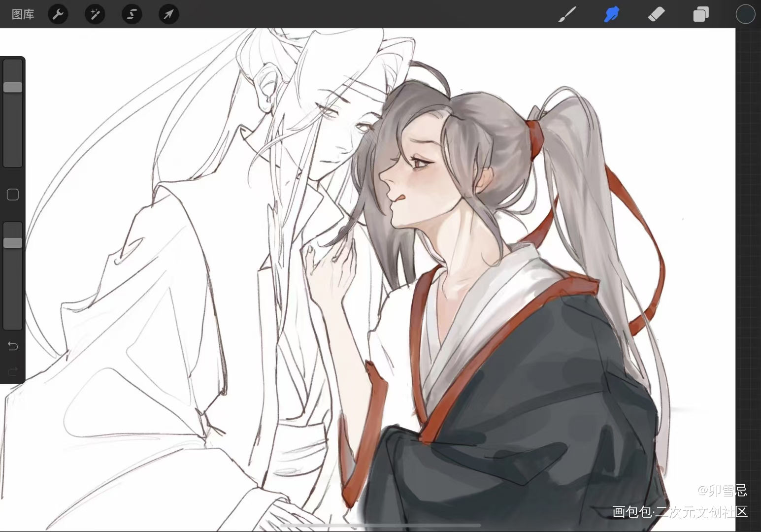Tap the red hair tie on ponytail
The height and width of the screenshot is (532, 761).
[535, 135]
